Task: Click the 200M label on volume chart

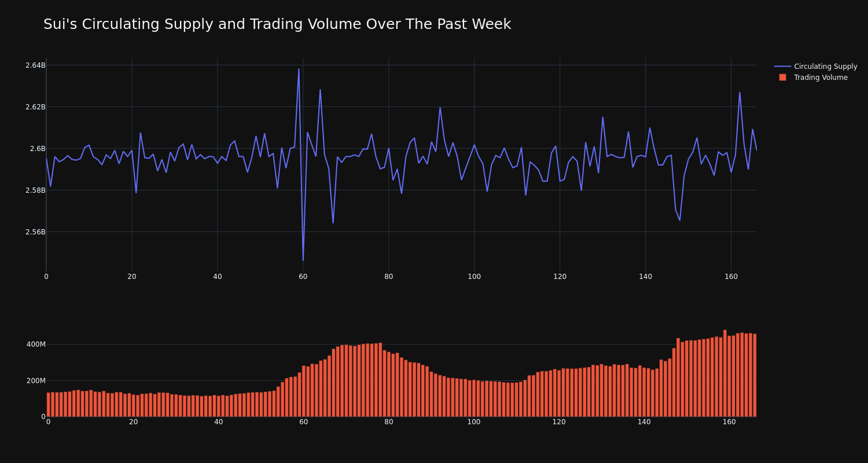Action: click(36, 381)
